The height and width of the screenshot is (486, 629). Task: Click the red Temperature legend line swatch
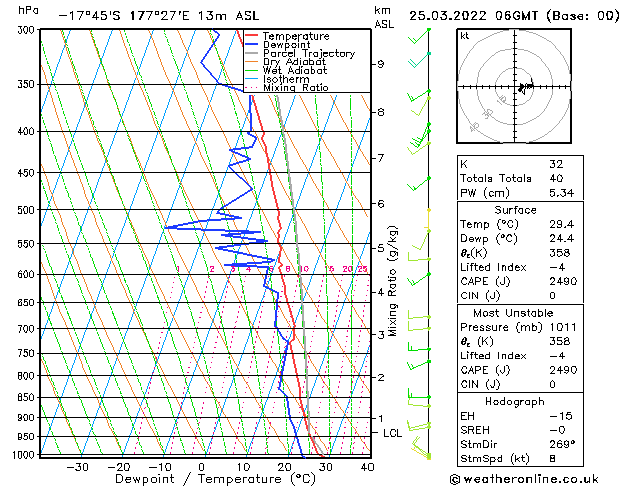point(251,36)
